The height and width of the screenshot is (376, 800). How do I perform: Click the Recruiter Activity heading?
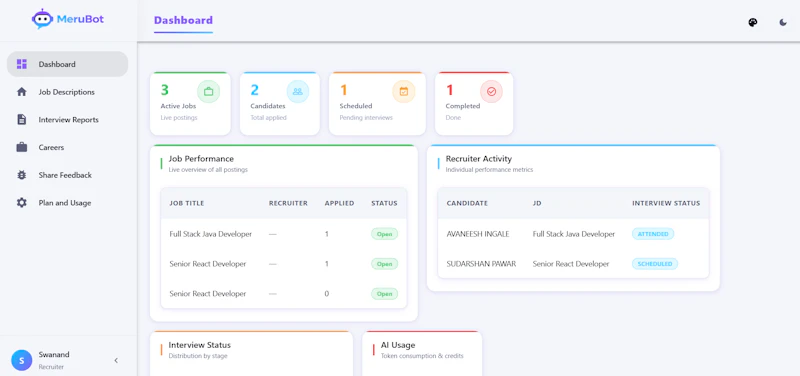[x=479, y=159]
